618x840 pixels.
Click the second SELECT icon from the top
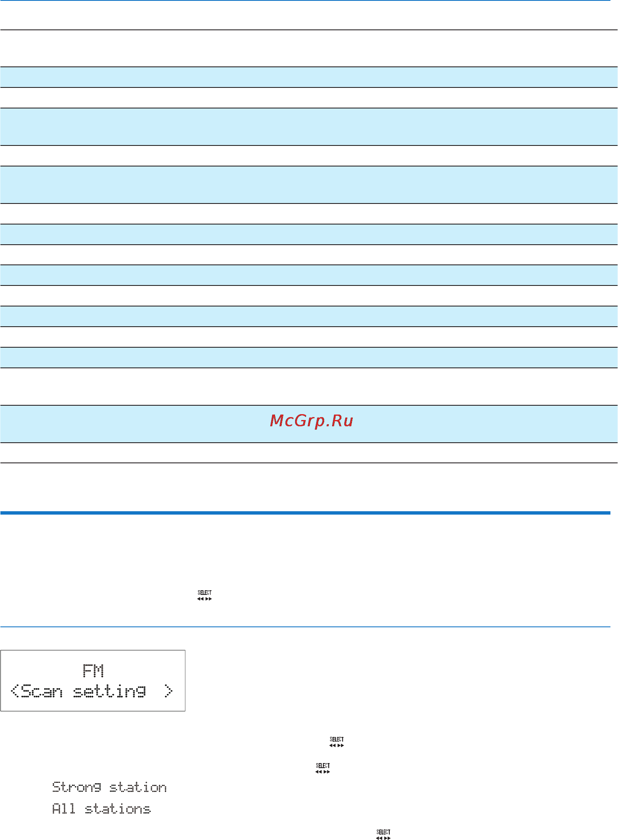[337, 742]
